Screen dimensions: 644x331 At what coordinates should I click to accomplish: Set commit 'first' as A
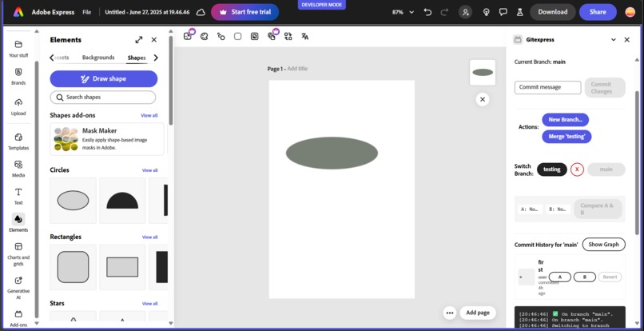tap(560, 277)
